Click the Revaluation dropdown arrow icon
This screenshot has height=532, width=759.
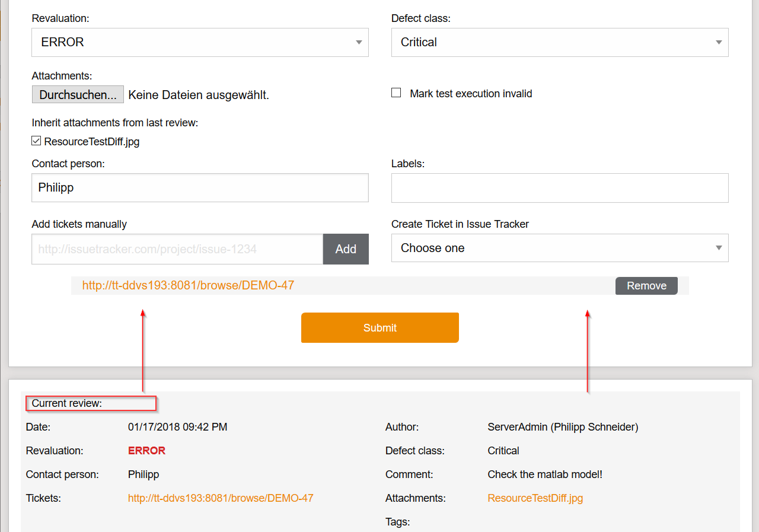358,42
